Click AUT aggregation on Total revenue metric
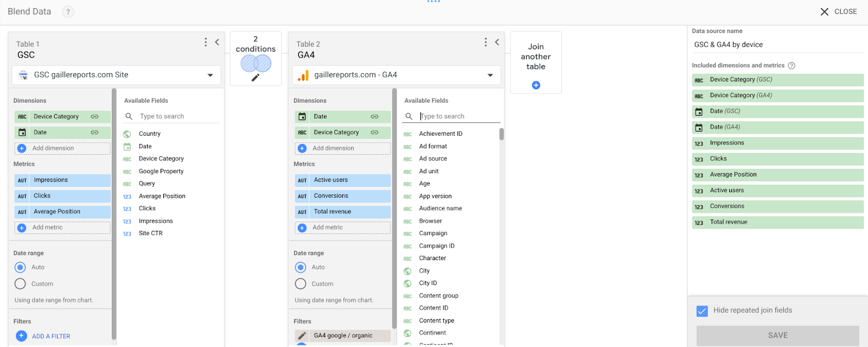Viewport: 868px width, 347px height. point(302,212)
